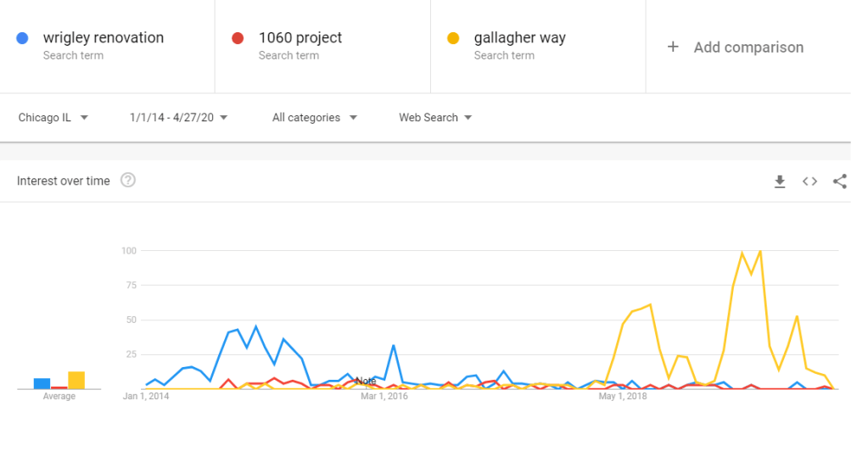868x451 pixels.
Task: Click the yellow average bar
Action: (76, 381)
